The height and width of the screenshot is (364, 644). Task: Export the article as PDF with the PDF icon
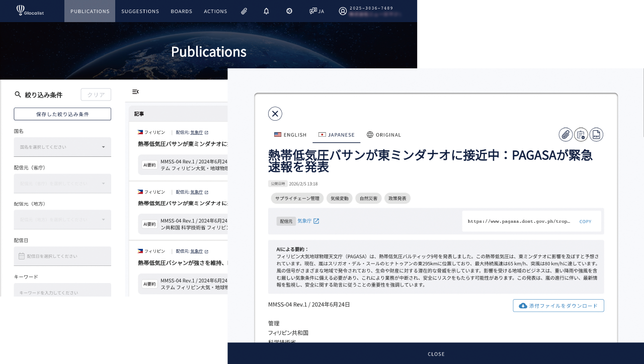pyautogui.click(x=596, y=134)
